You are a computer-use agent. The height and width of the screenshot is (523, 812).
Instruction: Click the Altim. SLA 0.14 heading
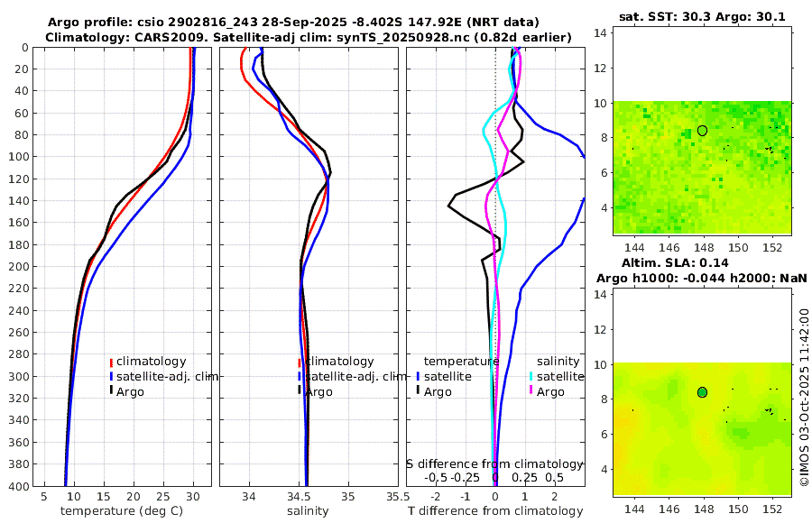[x=675, y=262]
